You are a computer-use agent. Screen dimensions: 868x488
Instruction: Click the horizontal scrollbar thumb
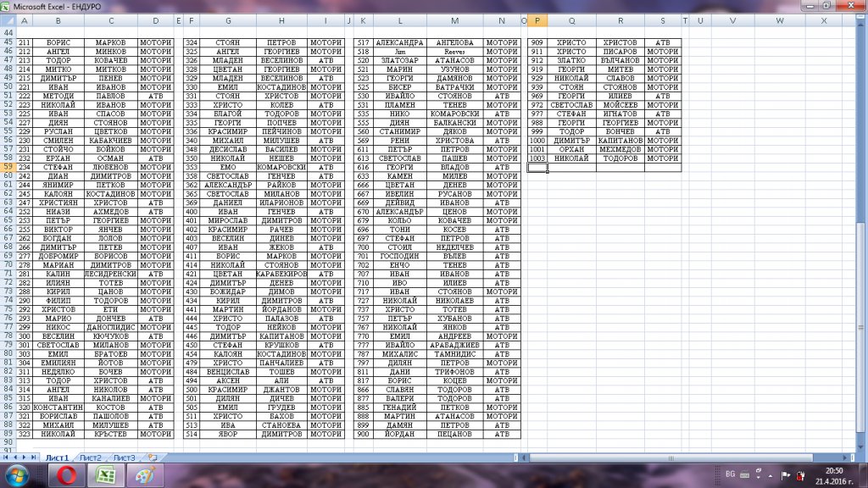coord(671,457)
